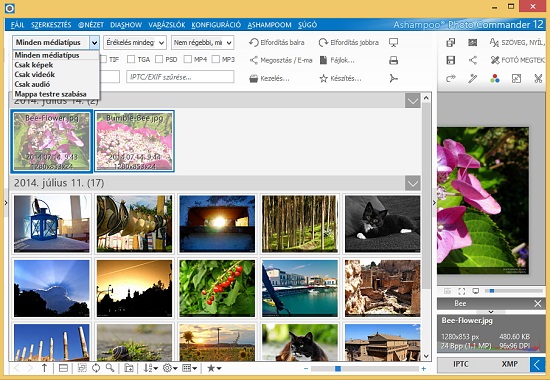This screenshot has width=550, height=380.
Task: Click the search magnifier in bottom toolbar
Action: 110,368
